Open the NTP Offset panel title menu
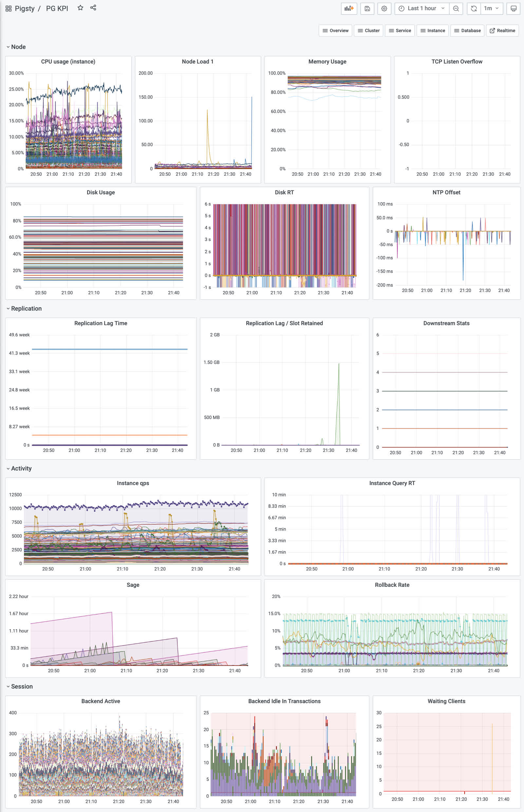524x812 pixels. coord(446,192)
